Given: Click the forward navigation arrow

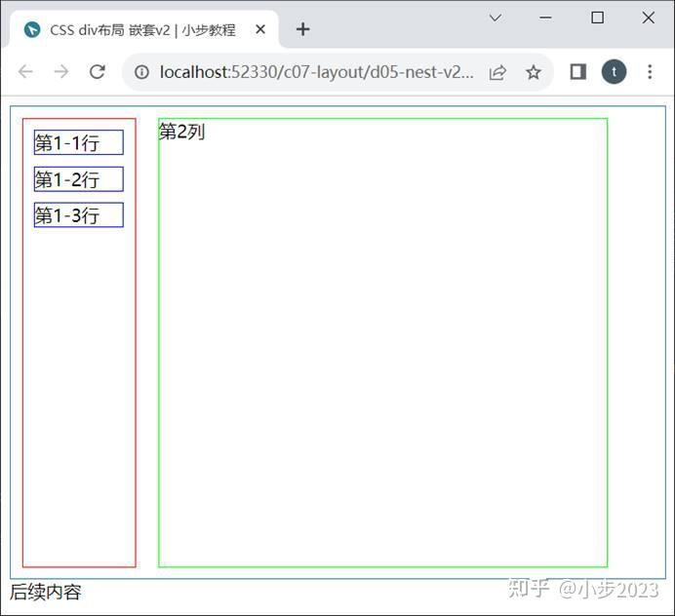Looking at the screenshot, I should tap(61, 71).
